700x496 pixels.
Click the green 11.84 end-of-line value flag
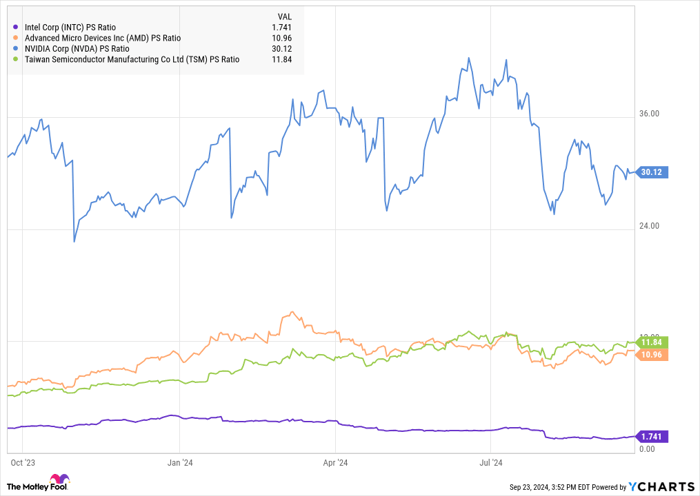651,342
